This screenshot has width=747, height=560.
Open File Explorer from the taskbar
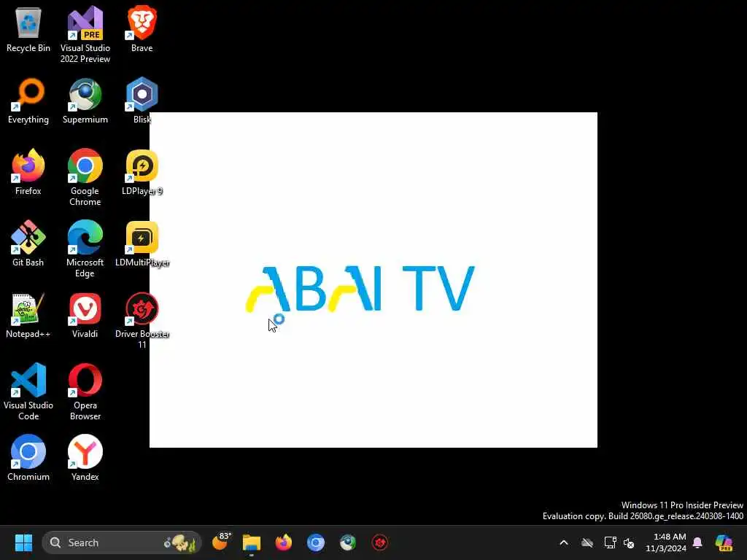[x=252, y=542]
